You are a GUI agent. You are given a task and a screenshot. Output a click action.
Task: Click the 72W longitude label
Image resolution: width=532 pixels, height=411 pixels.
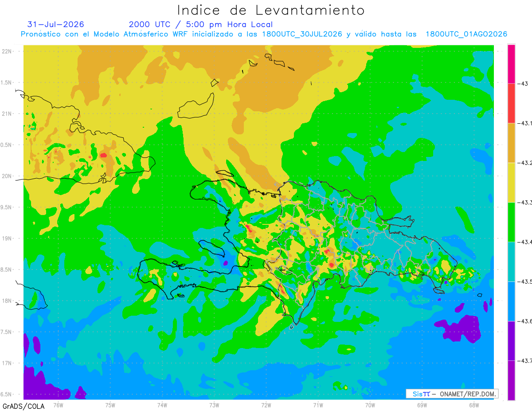266,405
